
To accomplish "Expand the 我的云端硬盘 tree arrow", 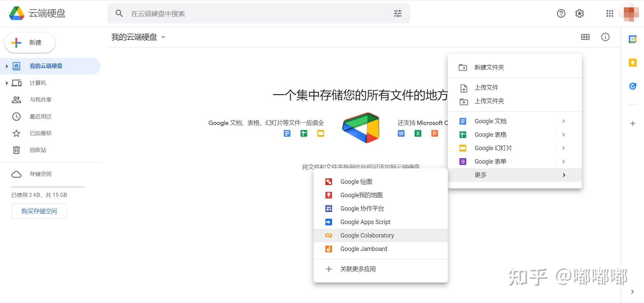I will click(7, 66).
